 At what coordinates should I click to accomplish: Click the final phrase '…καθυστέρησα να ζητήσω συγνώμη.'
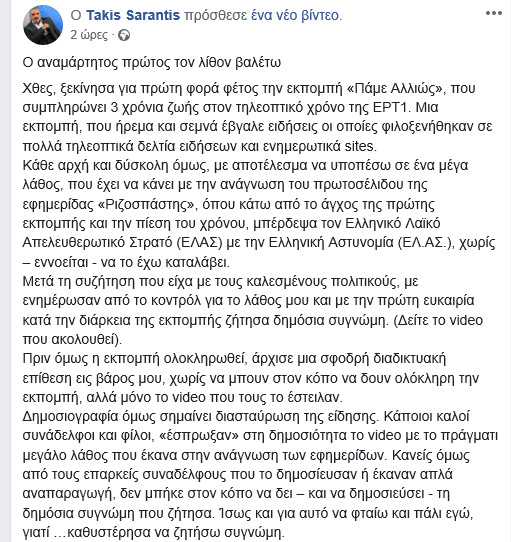[169, 532]
